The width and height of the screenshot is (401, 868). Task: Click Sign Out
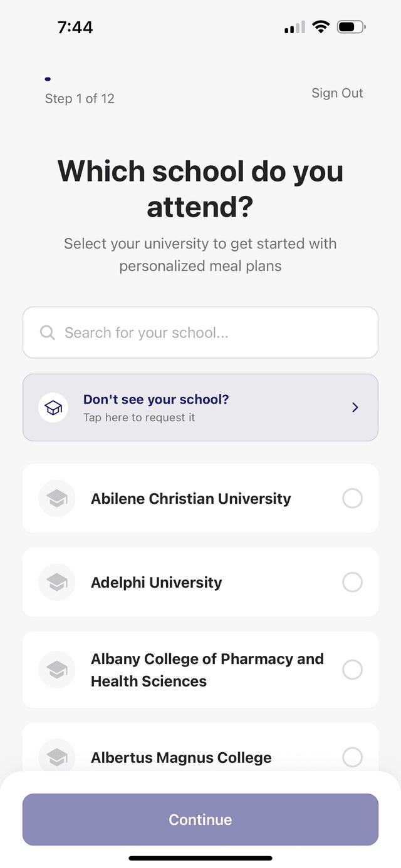pyautogui.click(x=337, y=93)
